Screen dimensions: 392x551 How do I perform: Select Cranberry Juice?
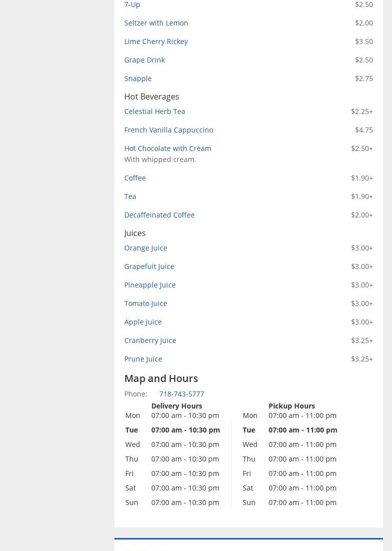coord(150,340)
